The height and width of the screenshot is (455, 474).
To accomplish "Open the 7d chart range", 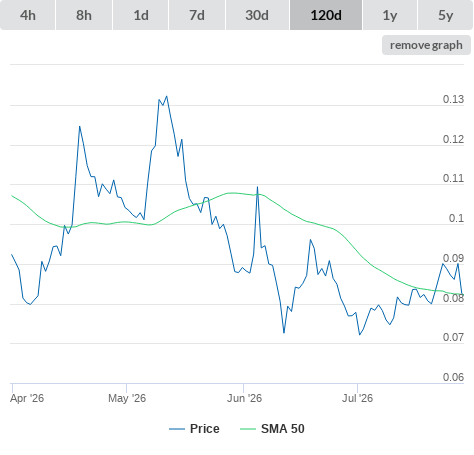I will click(197, 15).
